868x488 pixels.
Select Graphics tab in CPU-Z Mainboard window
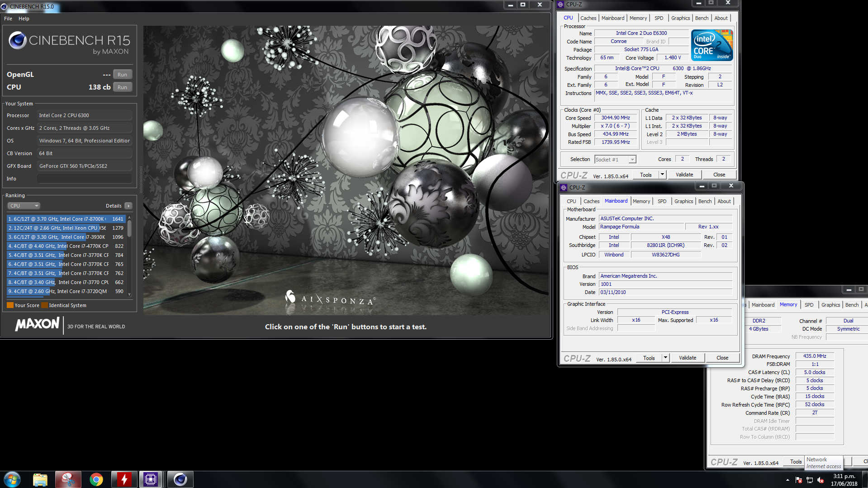point(683,201)
